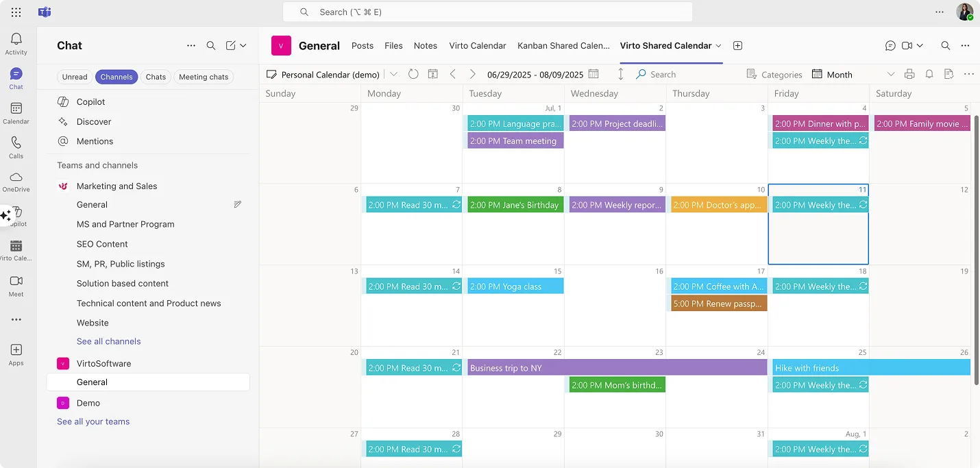The width and height of the screenshot is (980, 468).
Task: Toggle the Meeting chats filter
Action: (x=204, y=77)
